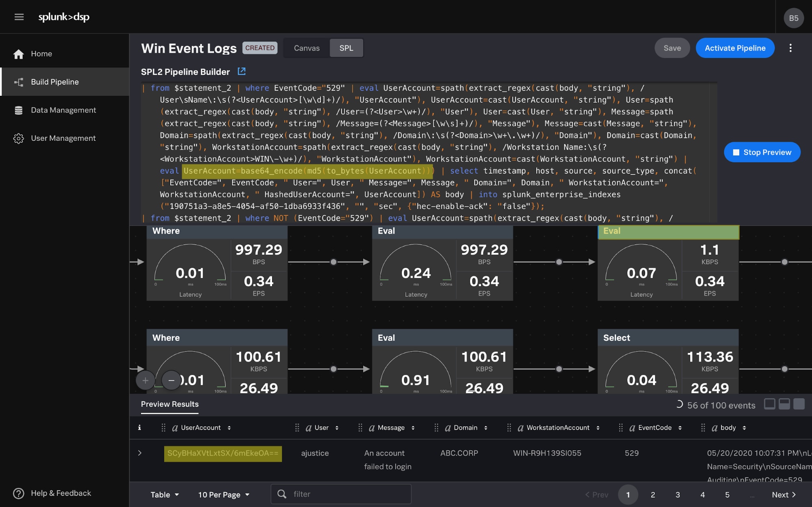Sort by Message column
This screenshot has width=812, height=507.
coord(413,428)
